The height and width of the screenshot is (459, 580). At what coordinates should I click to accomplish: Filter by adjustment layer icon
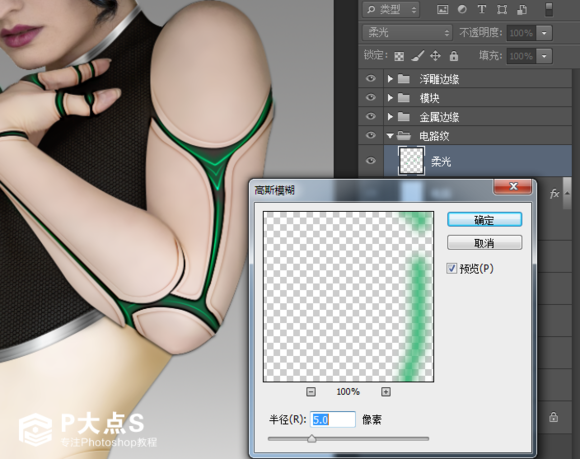[462, 10]
